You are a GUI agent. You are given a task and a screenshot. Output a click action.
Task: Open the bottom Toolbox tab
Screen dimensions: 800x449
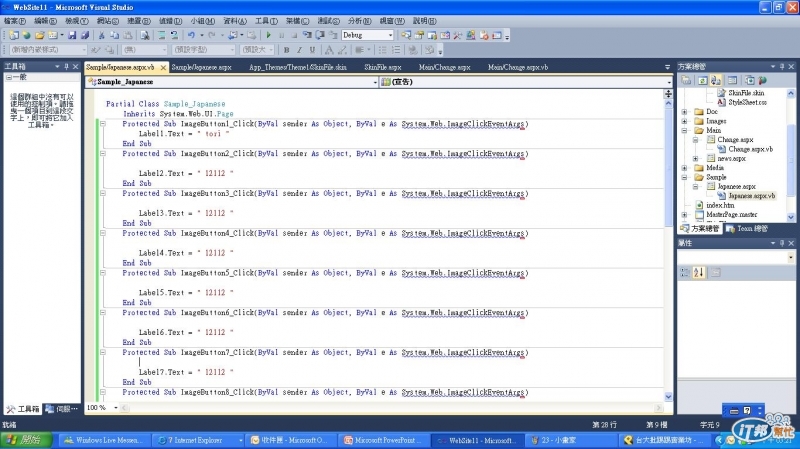point(23,409)
